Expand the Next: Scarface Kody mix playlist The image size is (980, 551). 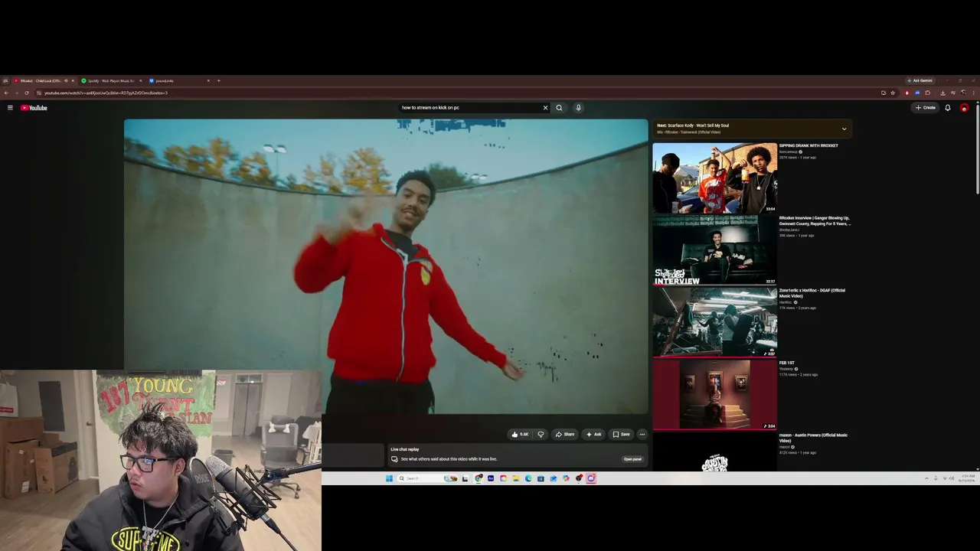(844, 129)
